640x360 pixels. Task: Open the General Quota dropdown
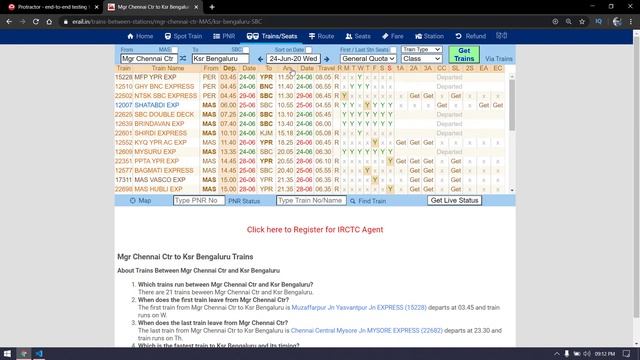pos(368,59)
